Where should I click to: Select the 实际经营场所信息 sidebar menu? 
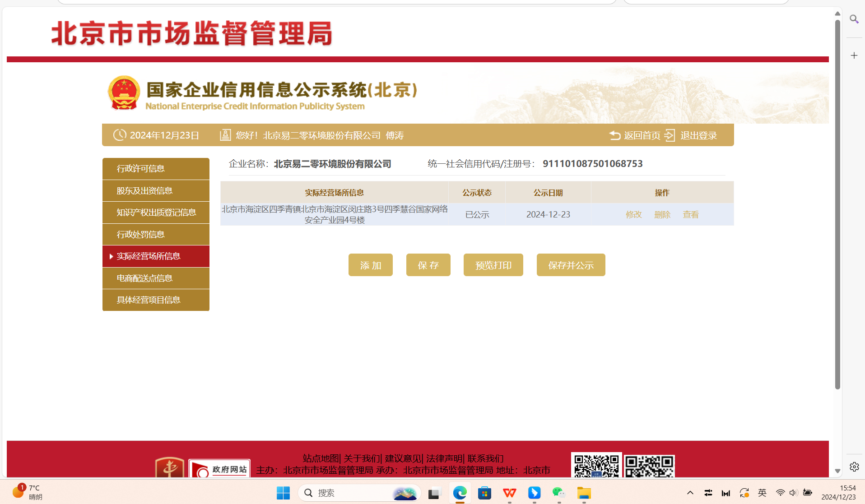[x=156, y=256]
